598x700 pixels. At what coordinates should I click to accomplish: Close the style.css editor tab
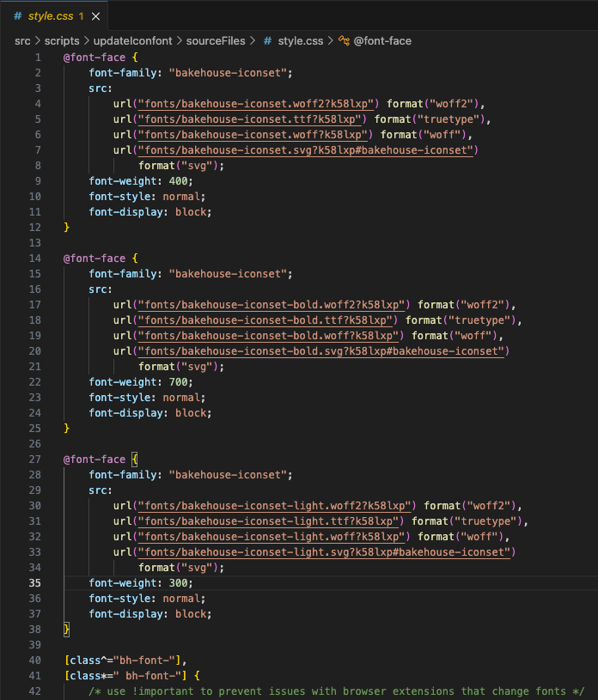95,16
